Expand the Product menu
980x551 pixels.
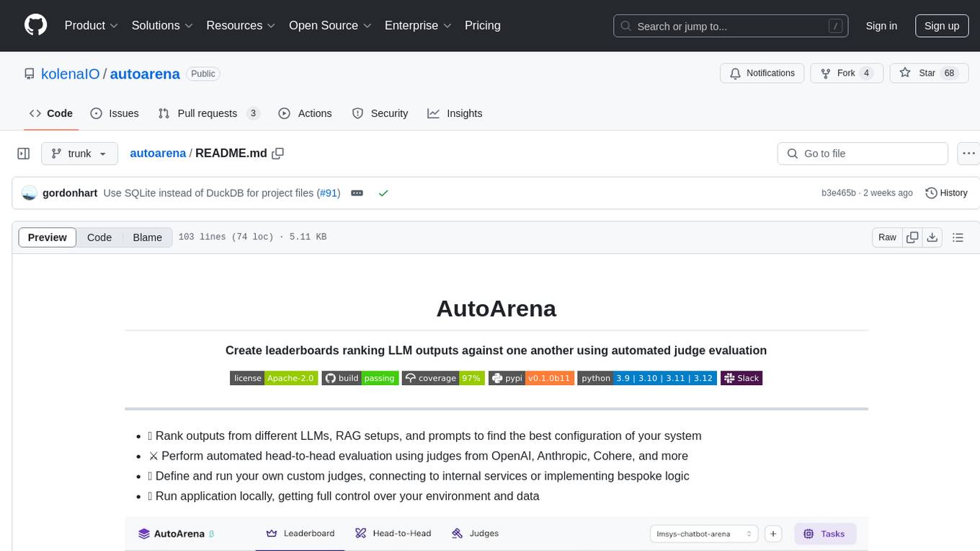coord(92,25)
